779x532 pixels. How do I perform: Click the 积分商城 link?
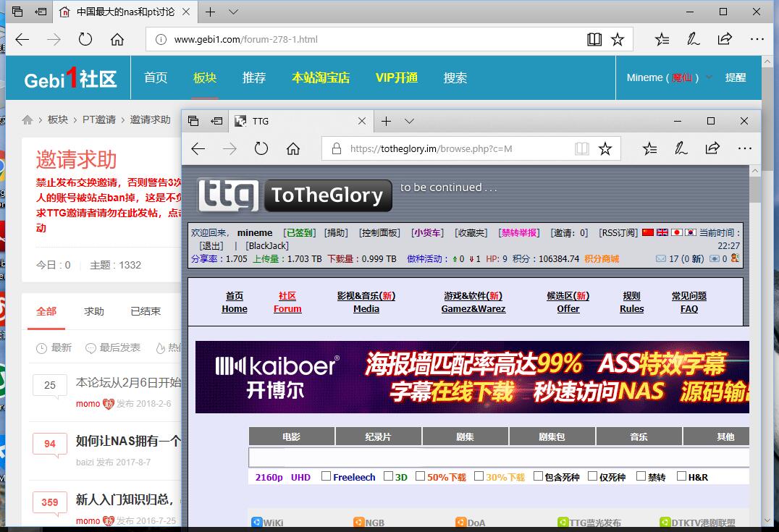pos(602,259)
